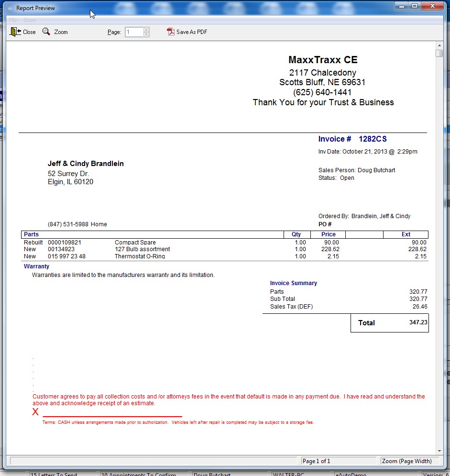450x476 pixels.
Task: Click customer name Jeff & Cindy Brandlein
Action: (86, 164)
